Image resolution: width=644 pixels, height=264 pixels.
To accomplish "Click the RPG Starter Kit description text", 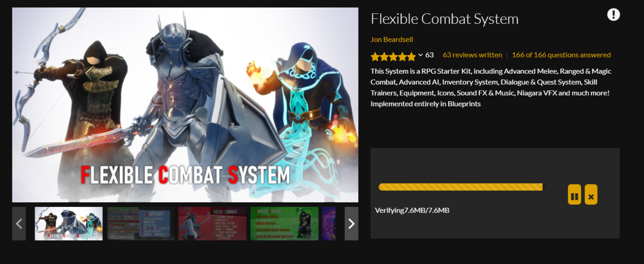I will [x=491, y=87].
